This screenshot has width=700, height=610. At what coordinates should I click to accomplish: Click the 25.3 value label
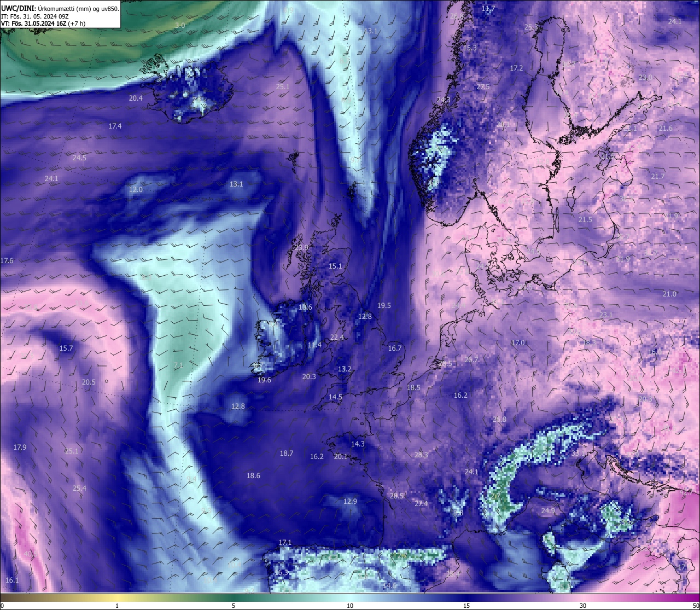[x=531, y=27]
